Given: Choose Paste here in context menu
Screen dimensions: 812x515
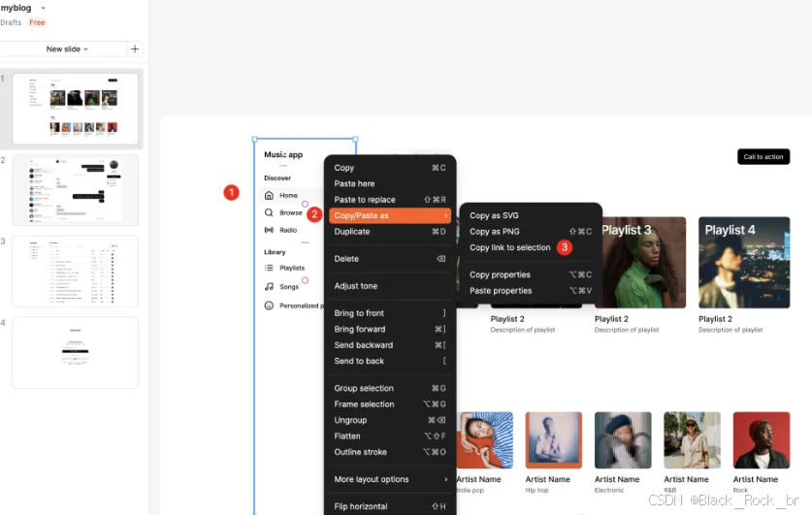Looking at the screenshot, I should (x=390, y=183).
